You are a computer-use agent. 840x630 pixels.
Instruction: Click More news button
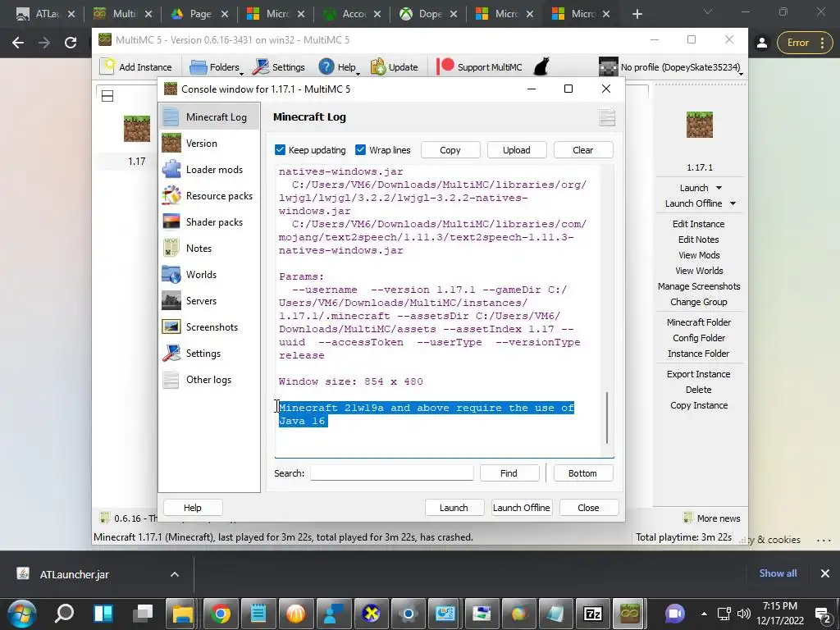tap(712, 518)
